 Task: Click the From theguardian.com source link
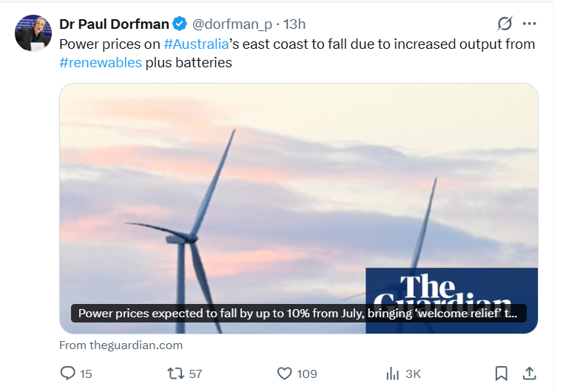[121, 345]
